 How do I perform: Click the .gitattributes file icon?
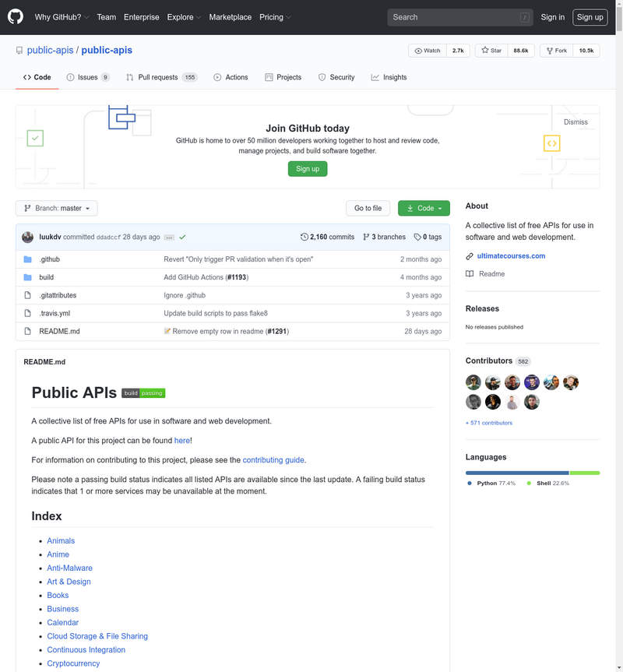tap(28, 295)
